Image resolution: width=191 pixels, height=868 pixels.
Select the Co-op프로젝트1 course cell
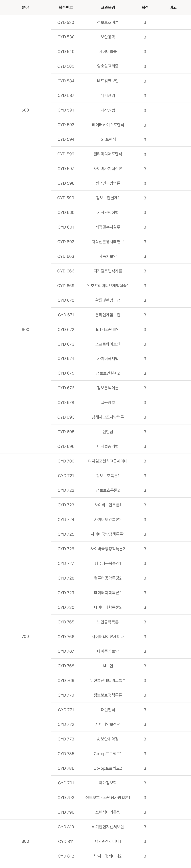(x=108, y=754)
